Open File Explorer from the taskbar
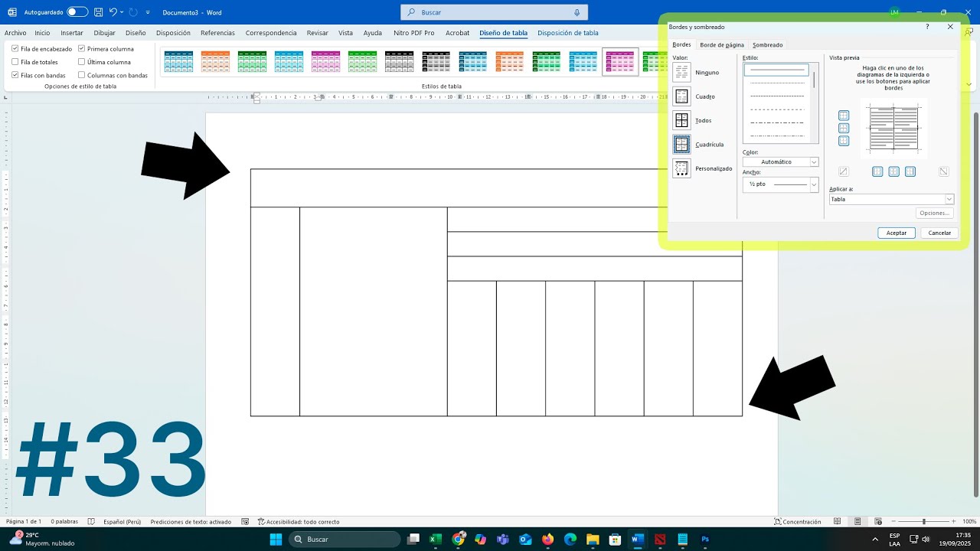This screenshot has height=551, width=980. [x=593, y=540]
